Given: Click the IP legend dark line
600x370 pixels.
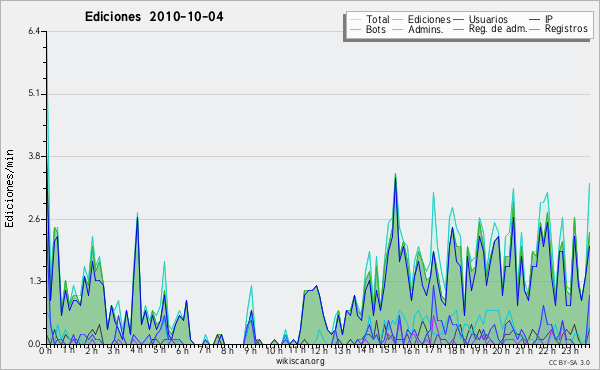Looking at the screenshot, I should (535, 20).
